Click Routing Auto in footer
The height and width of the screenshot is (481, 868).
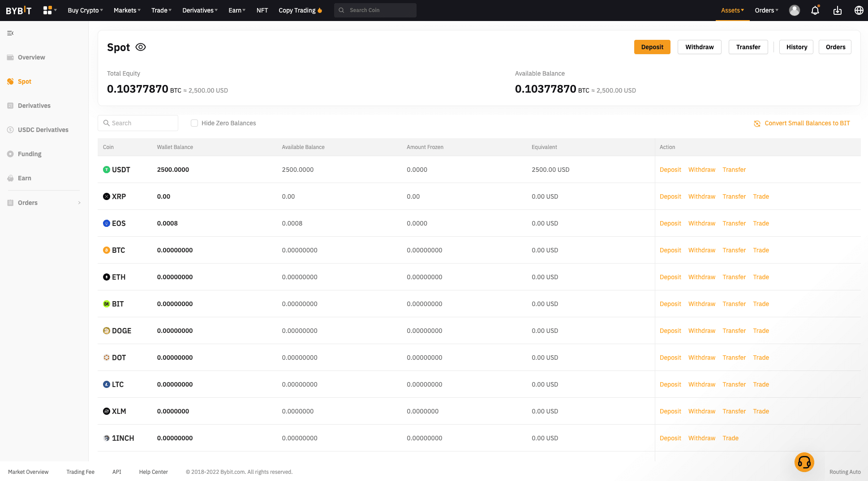point(845,472)
